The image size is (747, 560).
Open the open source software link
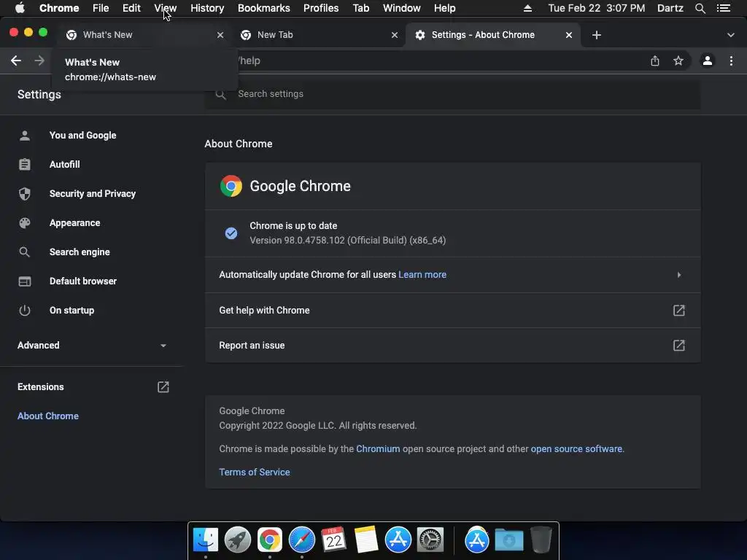coord(576,449)
